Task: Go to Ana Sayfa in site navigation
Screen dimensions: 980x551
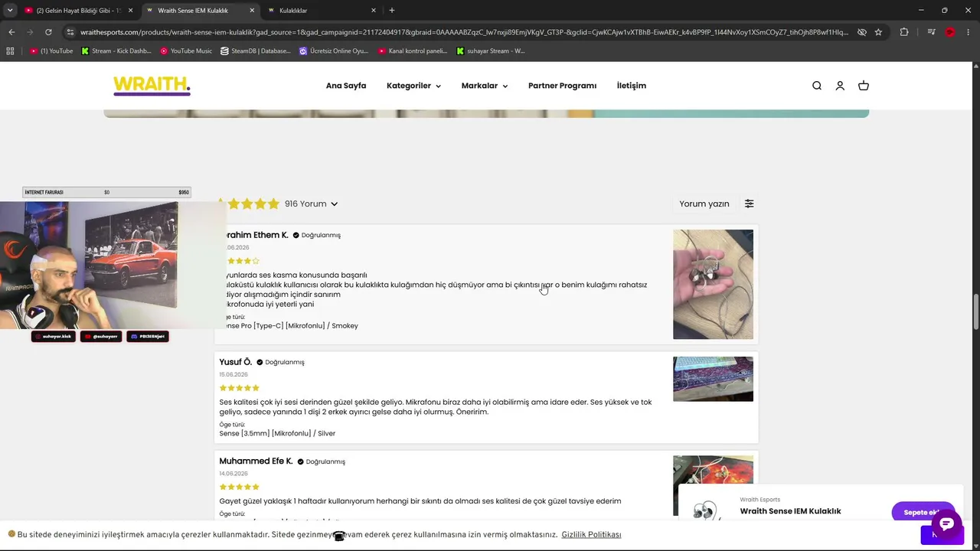Action: 346,86
